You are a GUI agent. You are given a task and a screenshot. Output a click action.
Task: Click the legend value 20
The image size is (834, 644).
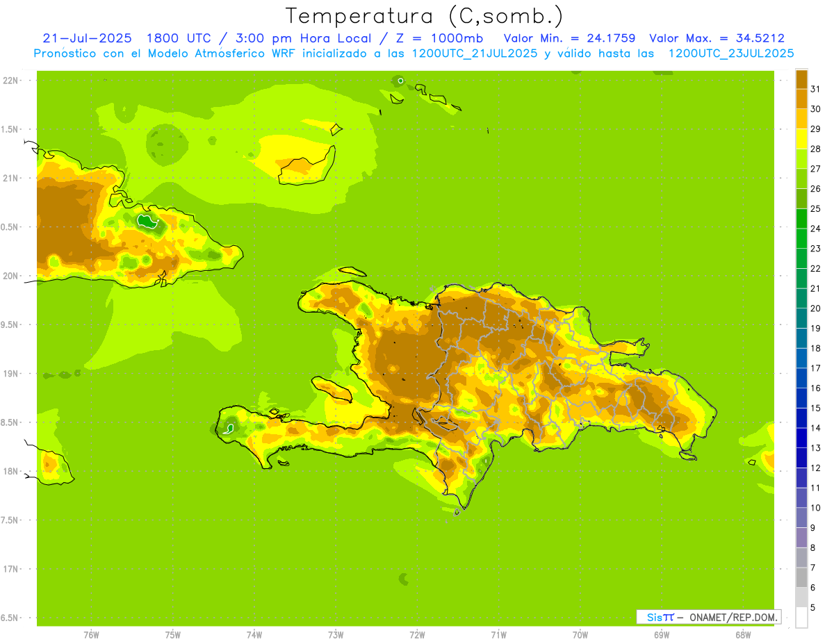coord(815,308)
